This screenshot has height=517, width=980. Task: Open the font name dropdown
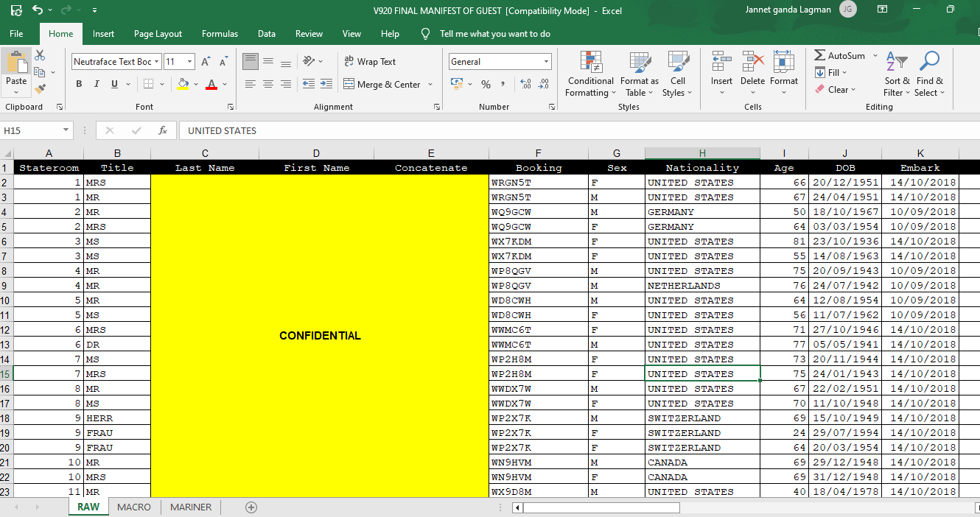156,62
